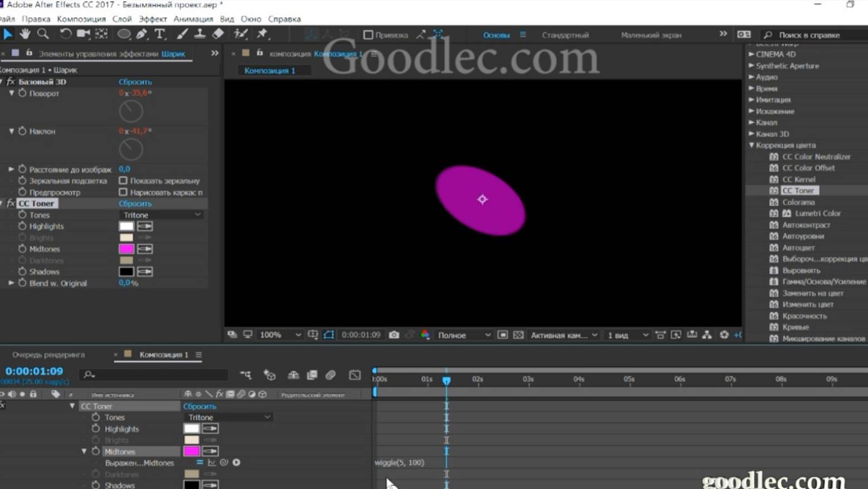Image resolution: width=868 pixels, height=489 pixels.
Task: Select the Selection arrow tool
Action: [8, 34]
